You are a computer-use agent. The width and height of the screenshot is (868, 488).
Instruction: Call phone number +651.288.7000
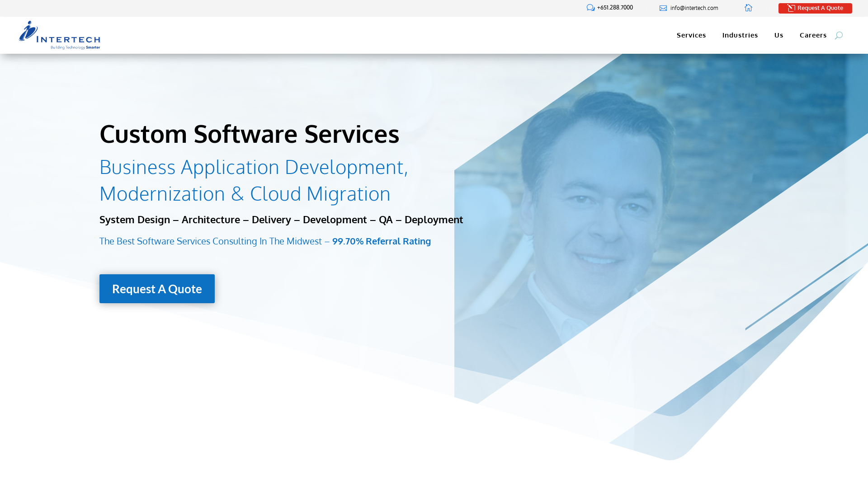click(x=615, y=8)
